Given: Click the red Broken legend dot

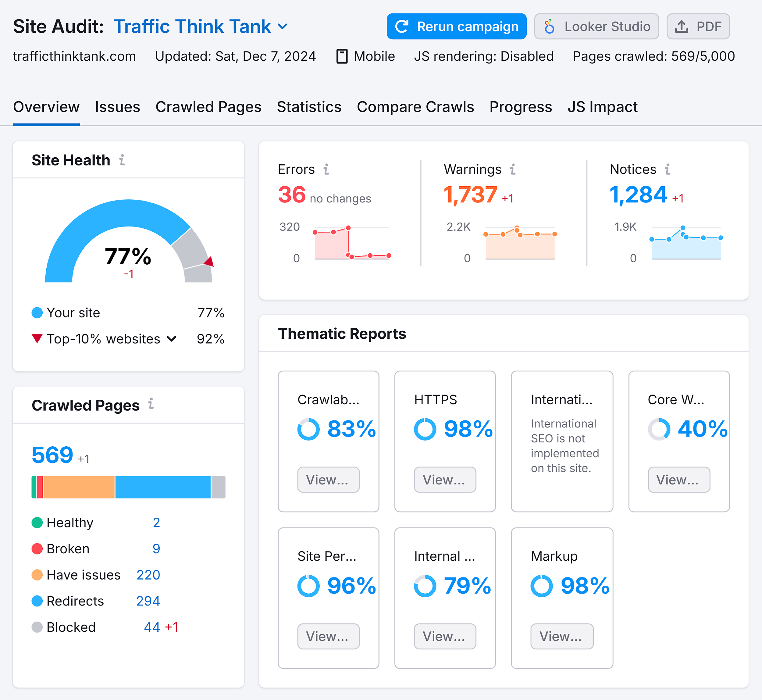Looking at the screenshot, I should point(37,549).
